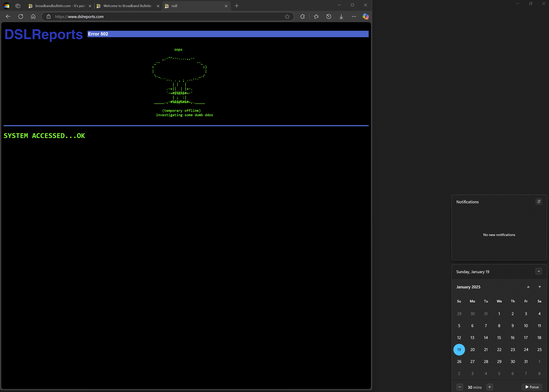
Task: Collapse the calendar with chevron button
Action: click(x=539, y=271)
